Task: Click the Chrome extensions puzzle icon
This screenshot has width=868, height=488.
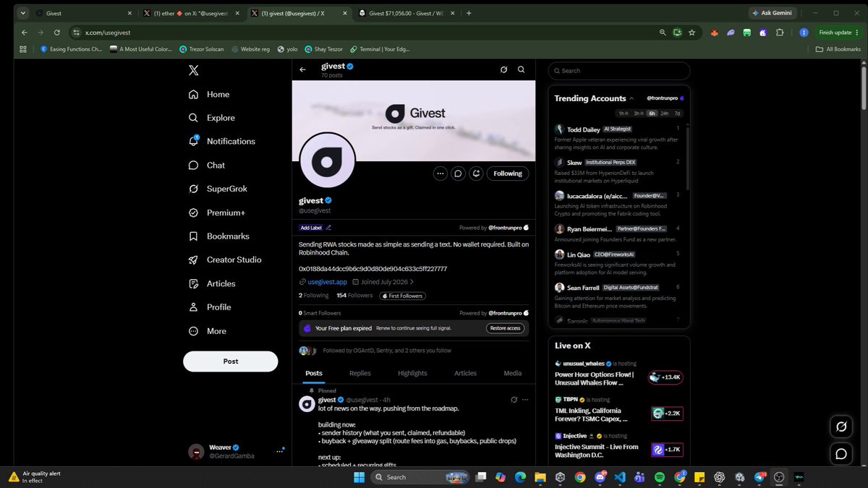Action: [x=780, y=33]
